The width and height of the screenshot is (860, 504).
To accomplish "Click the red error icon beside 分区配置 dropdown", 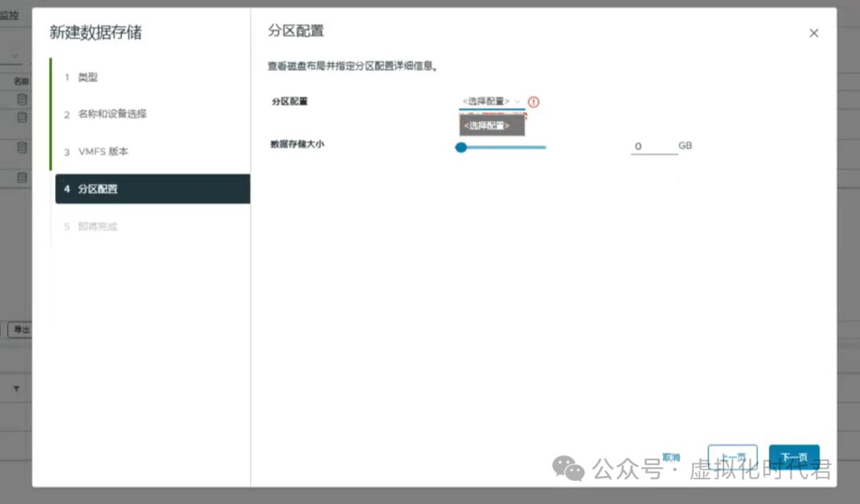I will point(533,102).
